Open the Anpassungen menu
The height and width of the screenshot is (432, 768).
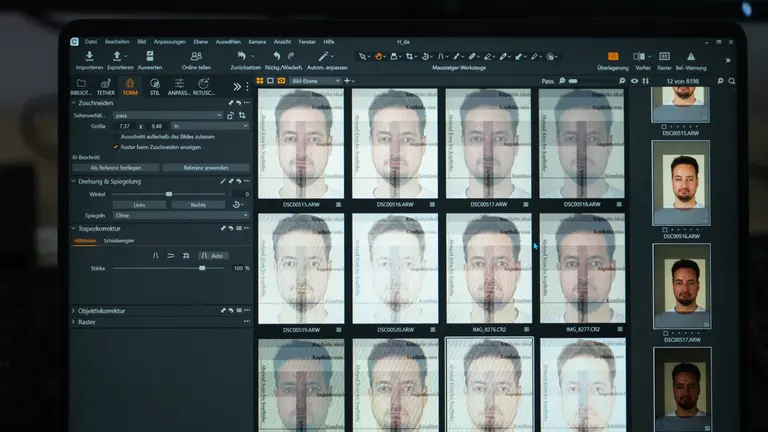pyautogui.click(x=169, y=42)
